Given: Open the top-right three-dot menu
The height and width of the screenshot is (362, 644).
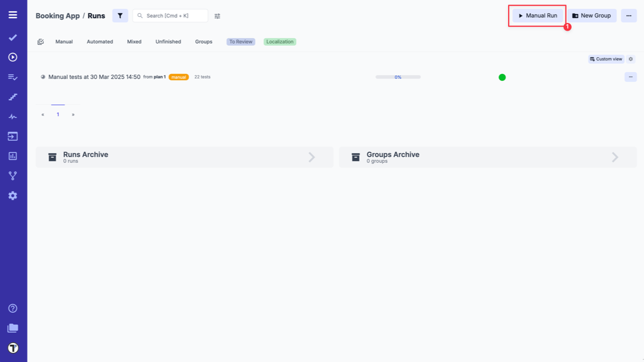Looking at the screenshot, I should (x=628, y=16).
